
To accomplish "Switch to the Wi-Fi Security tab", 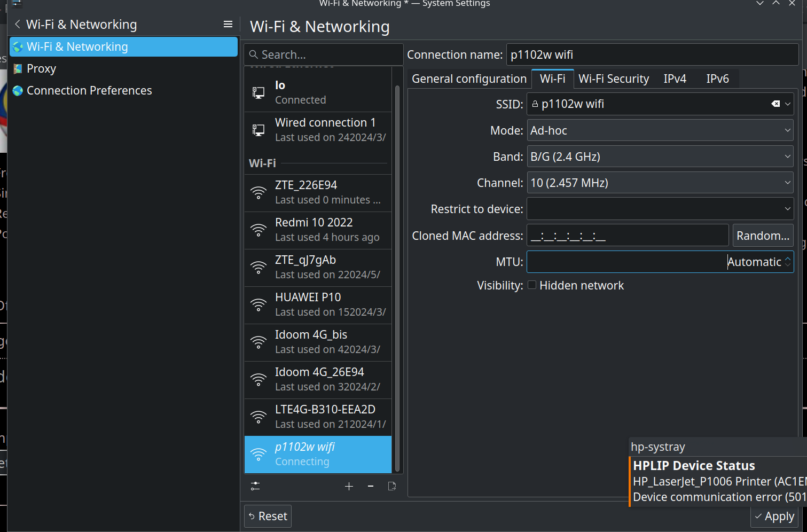I will click(614, 79).
